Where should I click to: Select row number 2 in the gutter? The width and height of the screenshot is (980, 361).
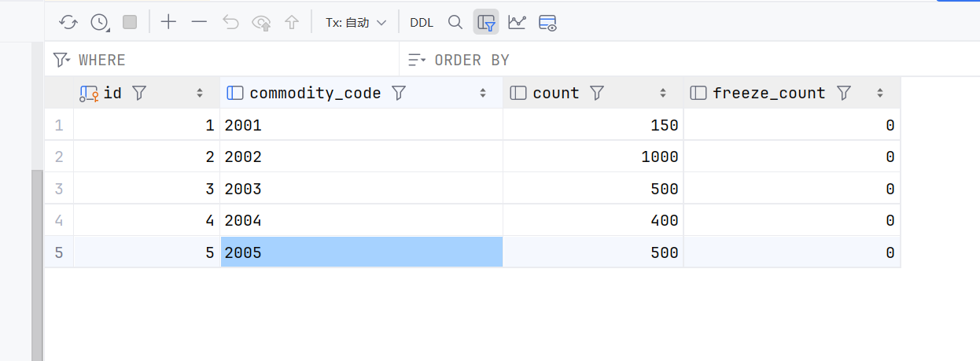coord(59,157)
